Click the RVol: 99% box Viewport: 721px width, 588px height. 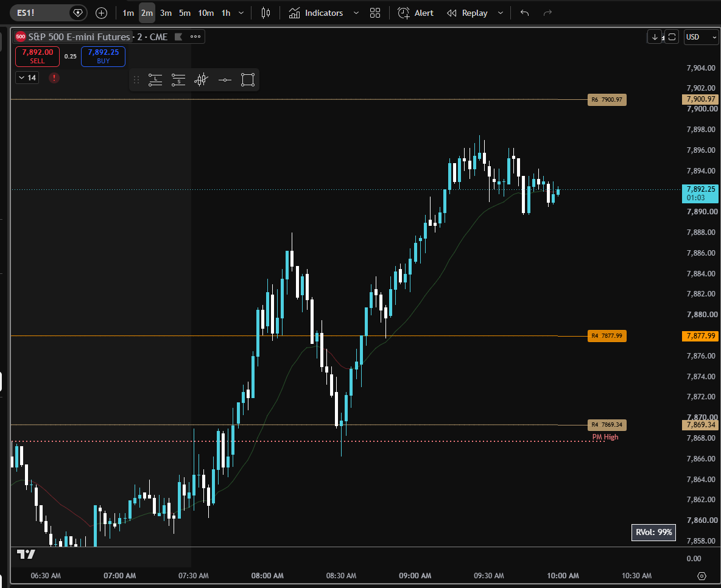[653, 533]
